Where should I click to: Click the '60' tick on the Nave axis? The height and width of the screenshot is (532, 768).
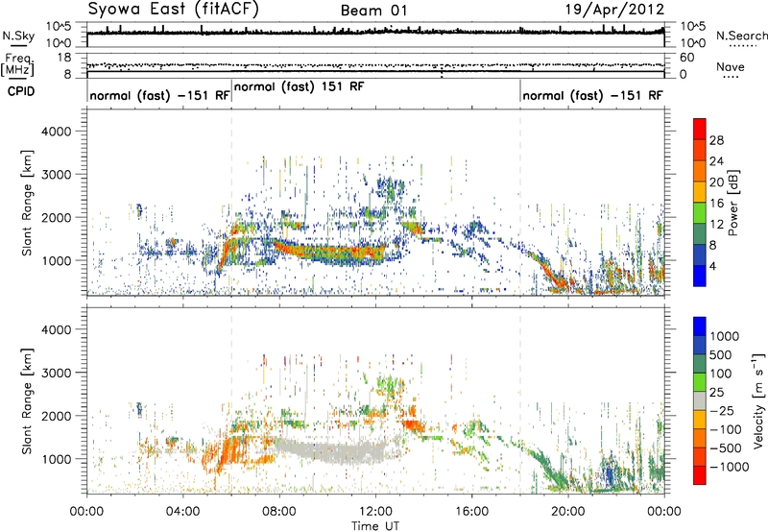pos(686,58)
